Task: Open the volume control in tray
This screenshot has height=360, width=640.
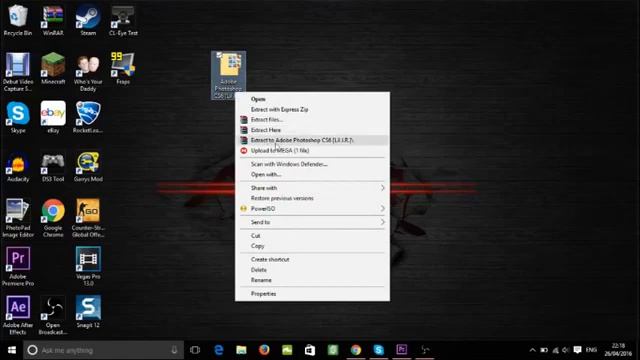Action: click(565, 350)
